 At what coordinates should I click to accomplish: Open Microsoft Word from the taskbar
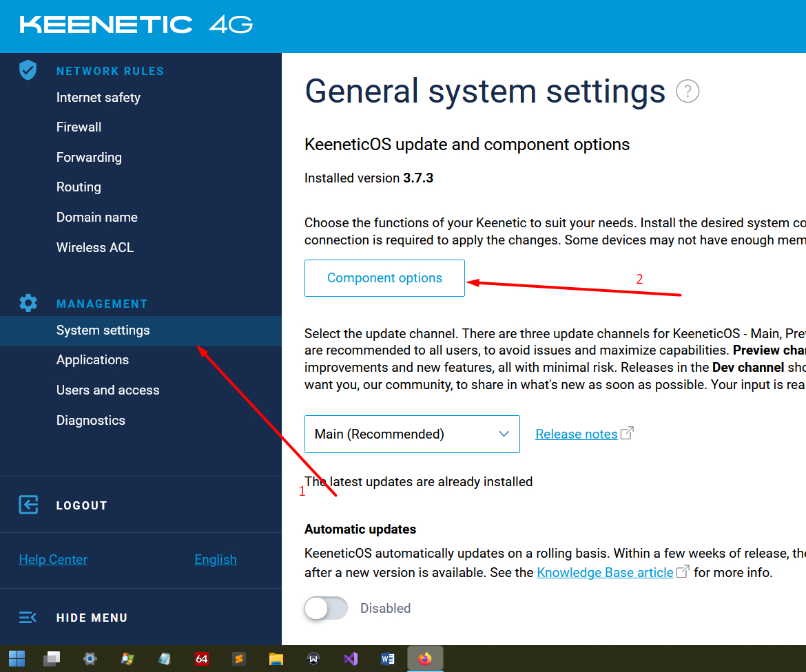point(388,659)
